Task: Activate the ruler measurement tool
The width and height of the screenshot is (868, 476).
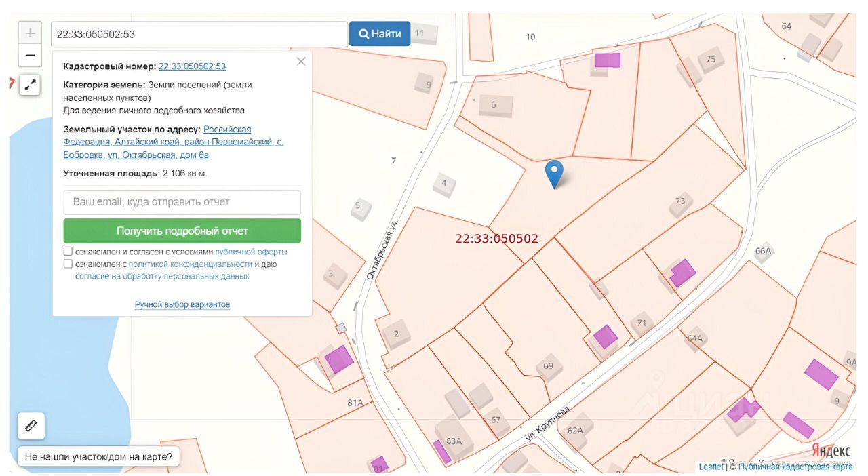Action: coord(31,426)
